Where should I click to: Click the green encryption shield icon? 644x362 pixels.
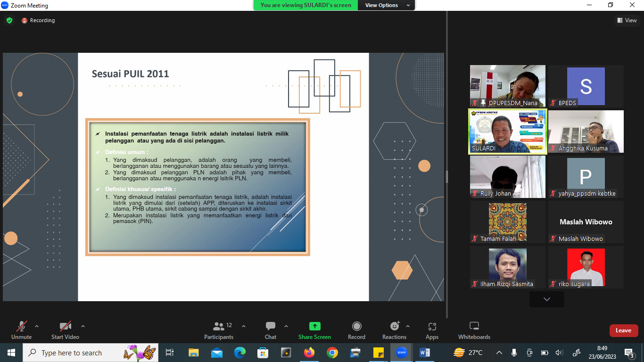[9, 20]
